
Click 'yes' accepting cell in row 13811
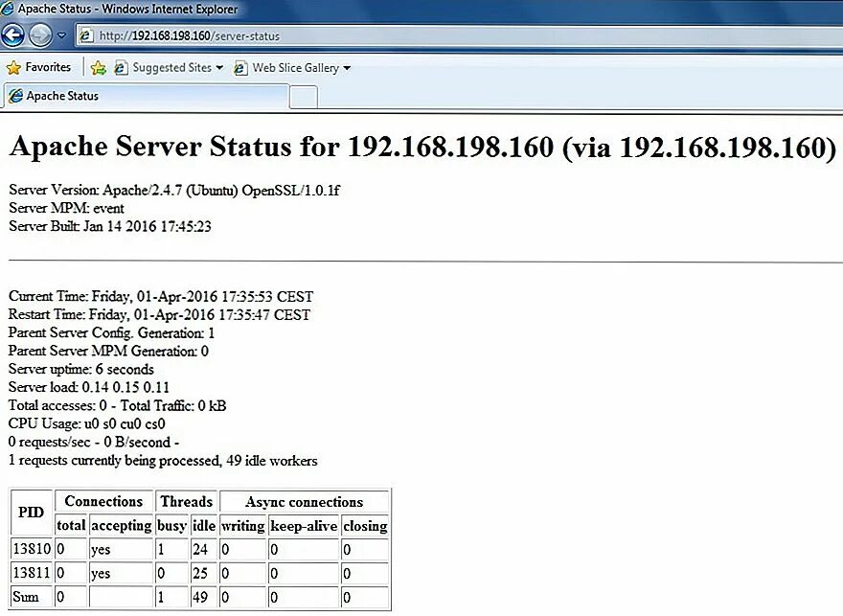pyautogui.click(x=122, y=573)
